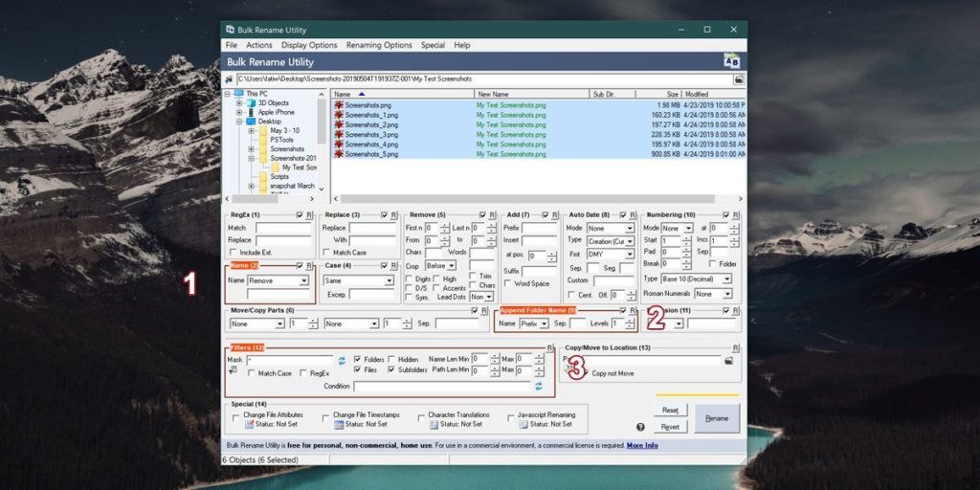Screen dimensions: 980x490
Task: Click the Change File Timestamps status icon
Action: [339, 424]
